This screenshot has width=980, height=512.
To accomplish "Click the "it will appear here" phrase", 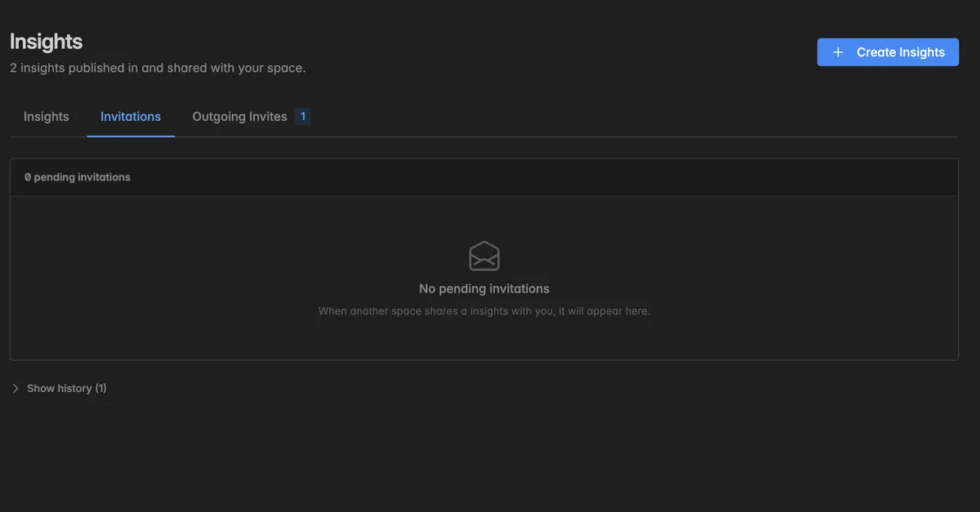I will [x=604, y=311].
